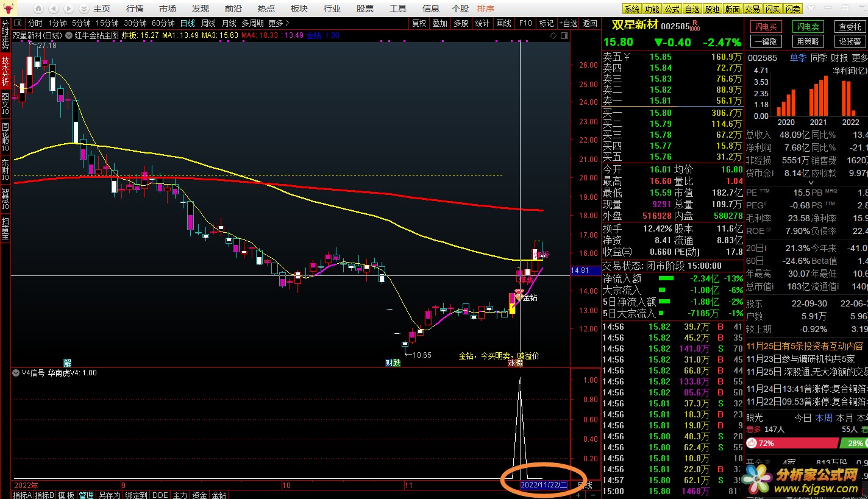The width and height of the screenshot is (868, 499).
Task: Expand the V4信号 indicator dropdown arrow
Action: click(x=15, y=373)
